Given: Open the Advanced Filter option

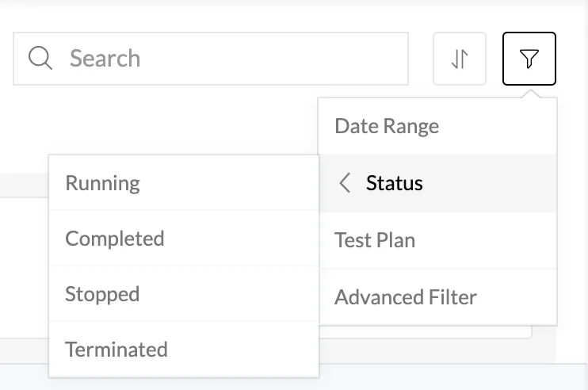Looking at the screenshot, I should [437, 297].
